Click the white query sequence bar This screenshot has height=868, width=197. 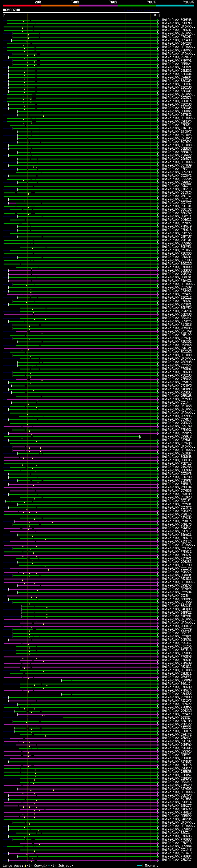(x=81, y=13)
